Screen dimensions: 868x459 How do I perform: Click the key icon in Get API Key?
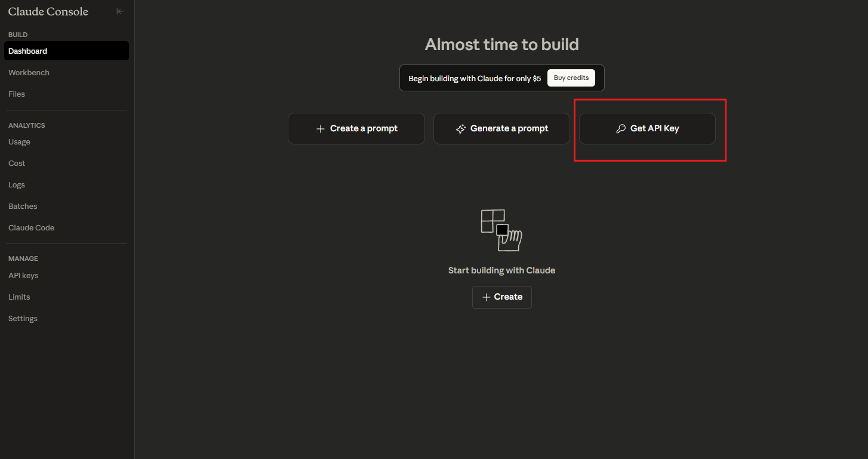point(621,129)
